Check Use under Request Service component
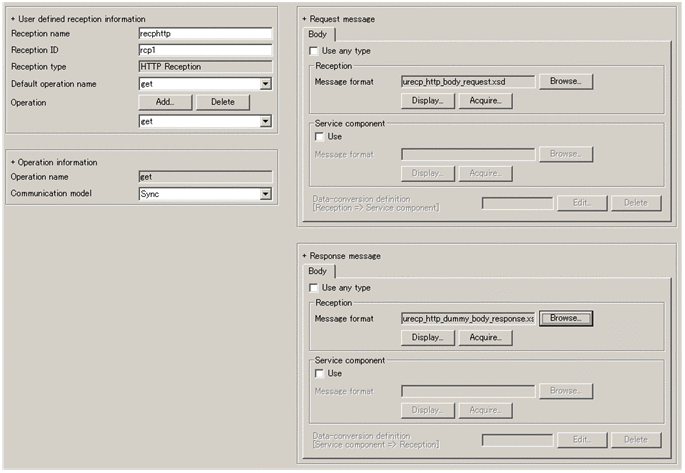685x473 pixels. 320,136
